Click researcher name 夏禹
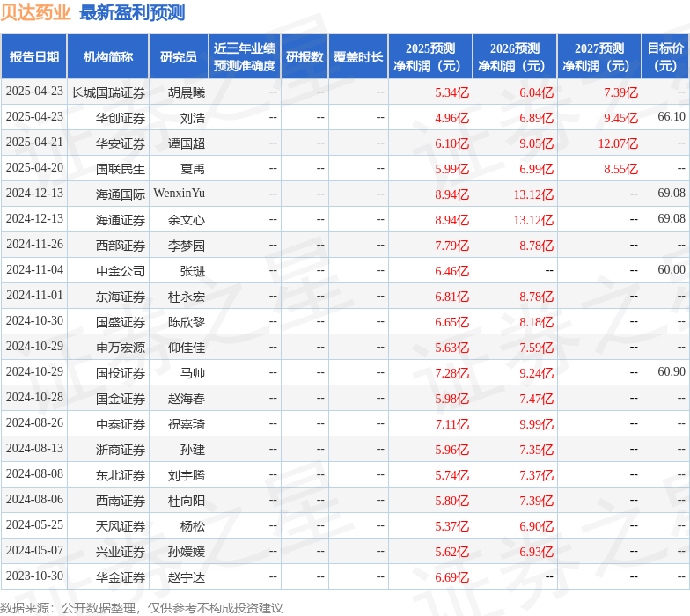This screenshot has width=690, height=616. 193,169
